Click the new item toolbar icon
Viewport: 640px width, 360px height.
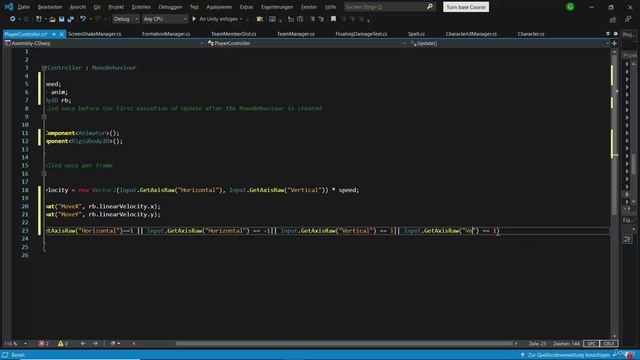pyautogui.click(x=39, y=19)
